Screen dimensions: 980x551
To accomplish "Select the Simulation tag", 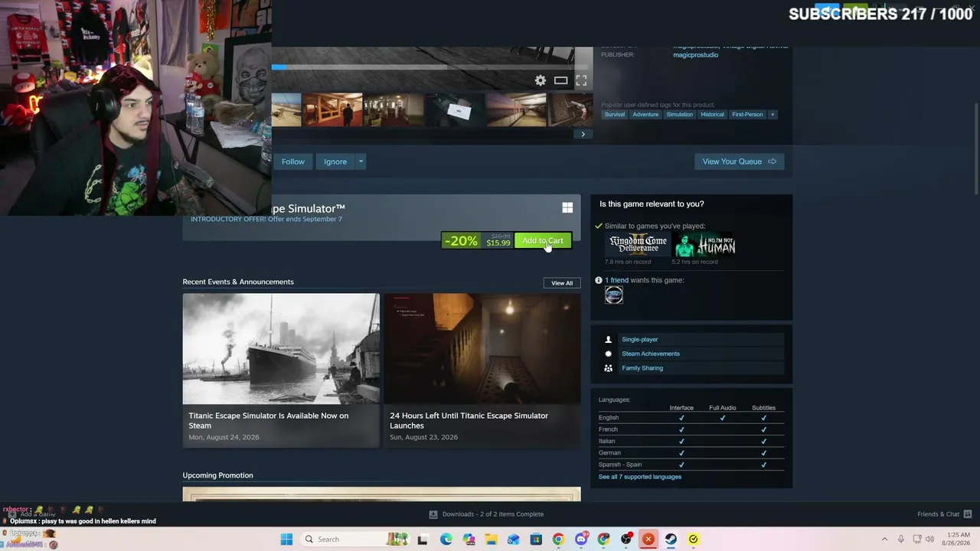I will point(679,115).
